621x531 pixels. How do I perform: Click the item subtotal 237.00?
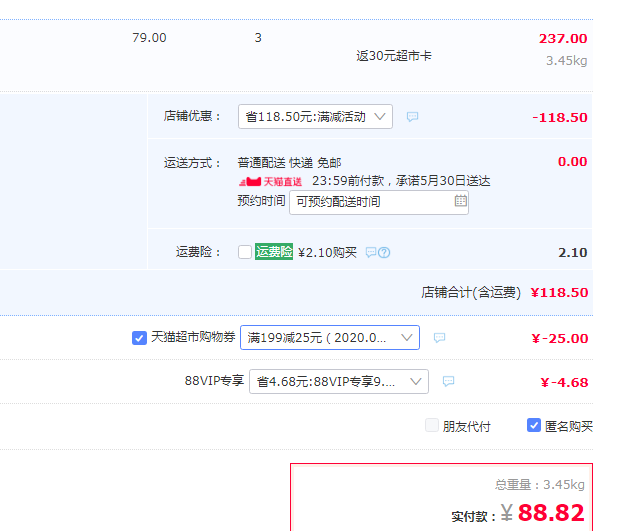coord(563,38)
